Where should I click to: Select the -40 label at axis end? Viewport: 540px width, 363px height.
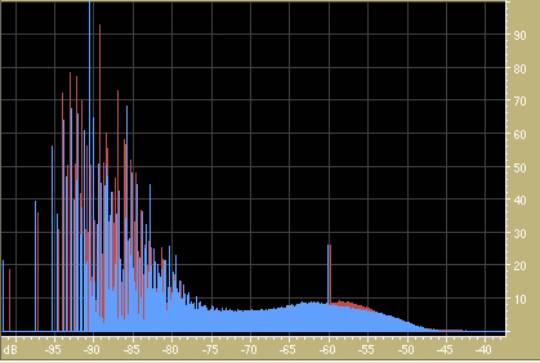point(484,350)
